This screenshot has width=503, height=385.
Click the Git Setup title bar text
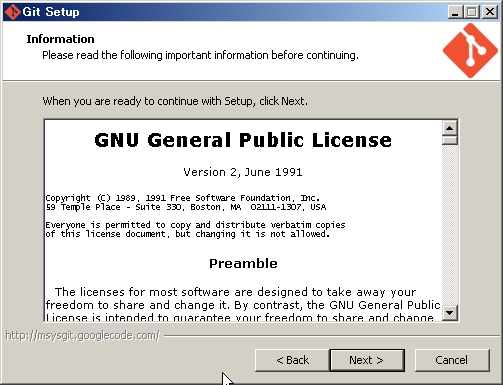click(x=51, y=12)
